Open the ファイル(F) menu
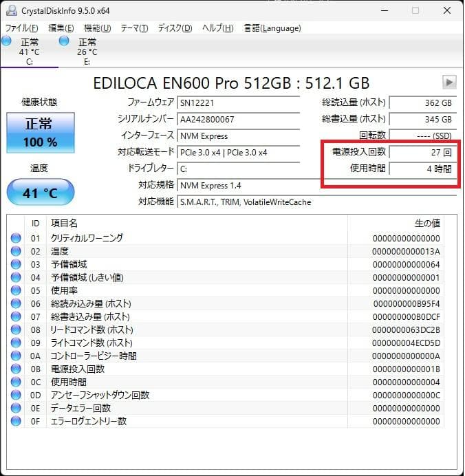 click(22, 28)
